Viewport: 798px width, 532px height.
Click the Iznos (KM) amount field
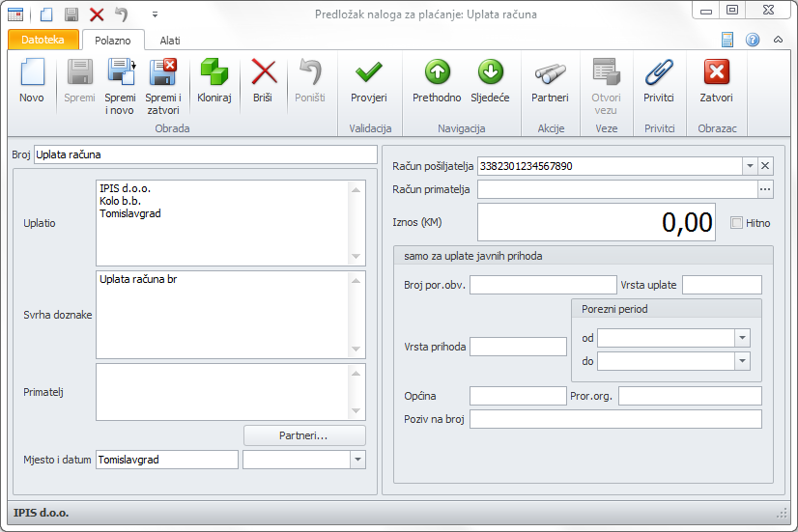point(596,222)
